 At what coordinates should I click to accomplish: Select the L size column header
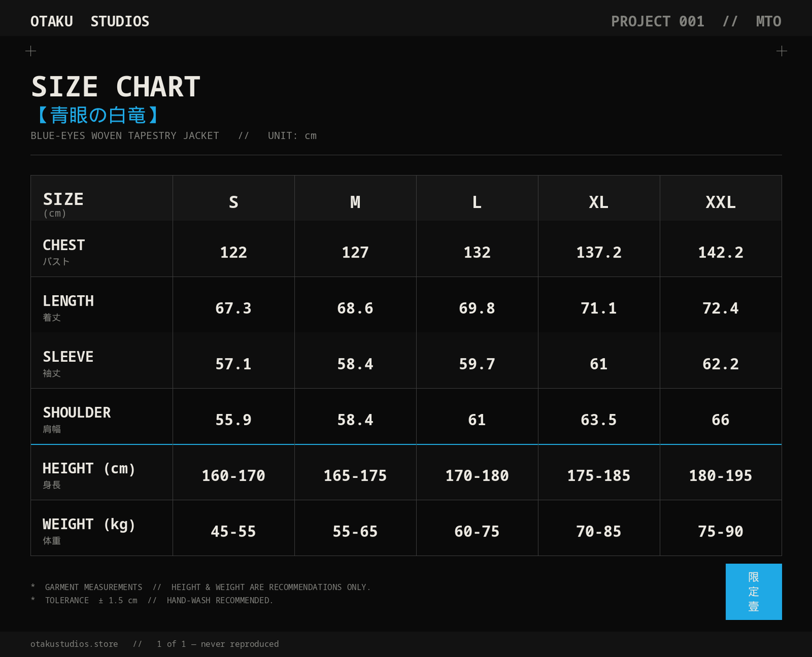coord(477,198)
